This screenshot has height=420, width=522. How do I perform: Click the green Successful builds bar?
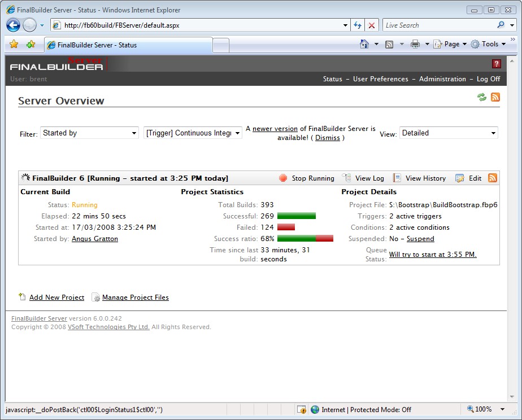296,216
